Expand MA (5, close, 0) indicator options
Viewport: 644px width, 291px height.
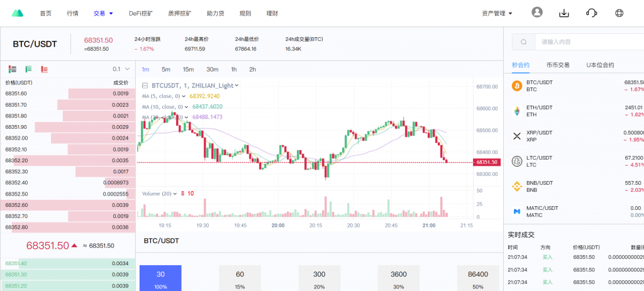point(183,96)
